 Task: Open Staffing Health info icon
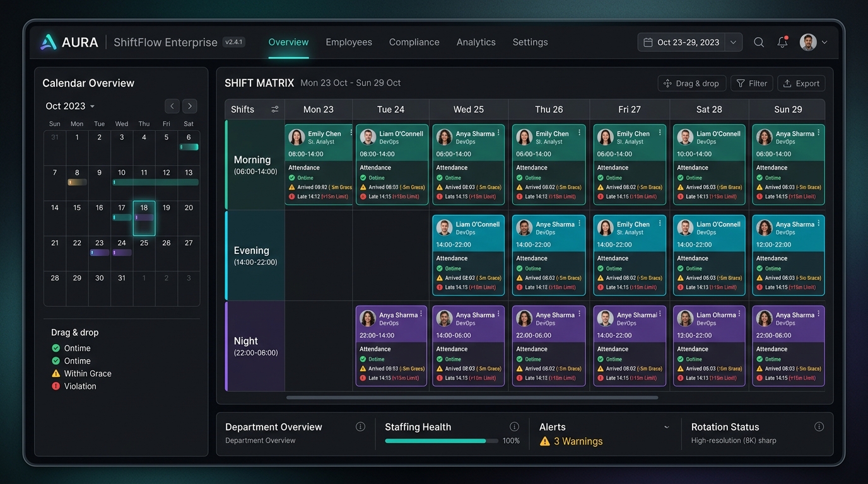514,427
